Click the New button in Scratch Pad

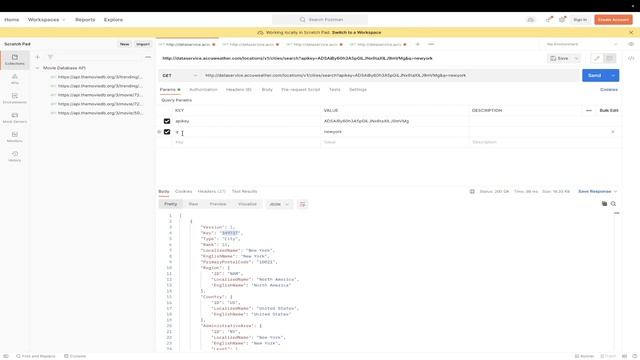[124, 44]
